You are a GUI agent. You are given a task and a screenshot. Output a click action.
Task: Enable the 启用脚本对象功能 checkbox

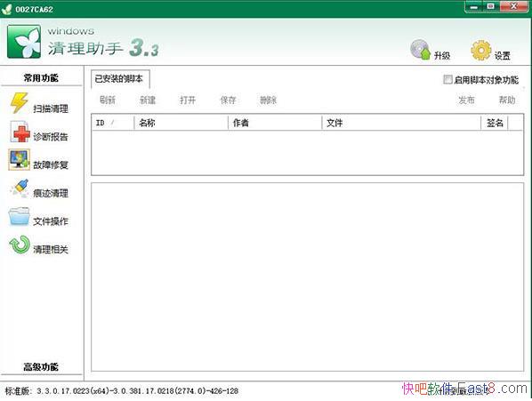447,79
